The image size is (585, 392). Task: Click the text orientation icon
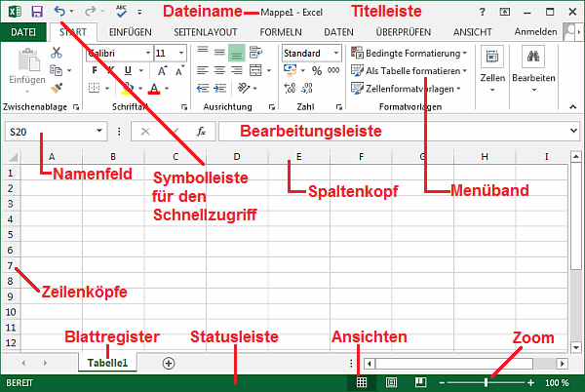coord(244,88)
